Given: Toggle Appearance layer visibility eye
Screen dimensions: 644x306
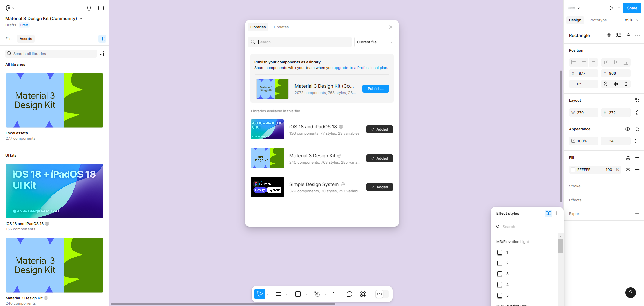Looking at the screenshot, I should [628, 129].
